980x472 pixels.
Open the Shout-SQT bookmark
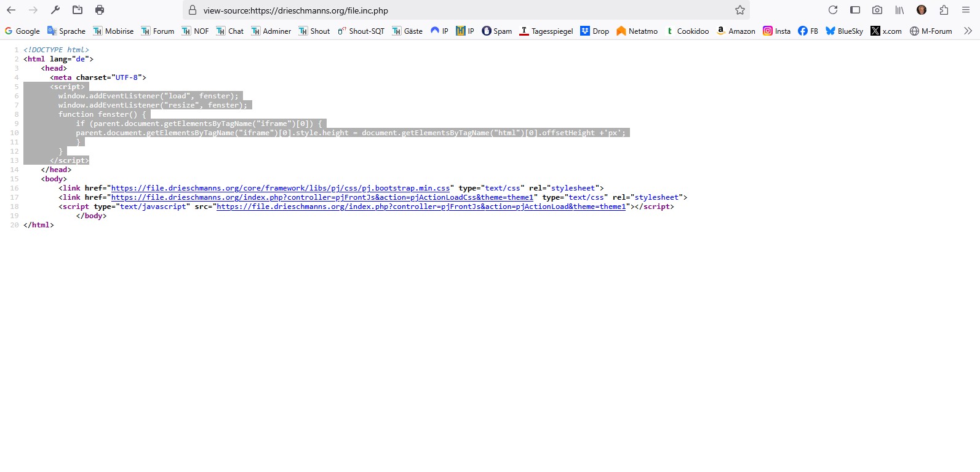(x=361, y=31)
